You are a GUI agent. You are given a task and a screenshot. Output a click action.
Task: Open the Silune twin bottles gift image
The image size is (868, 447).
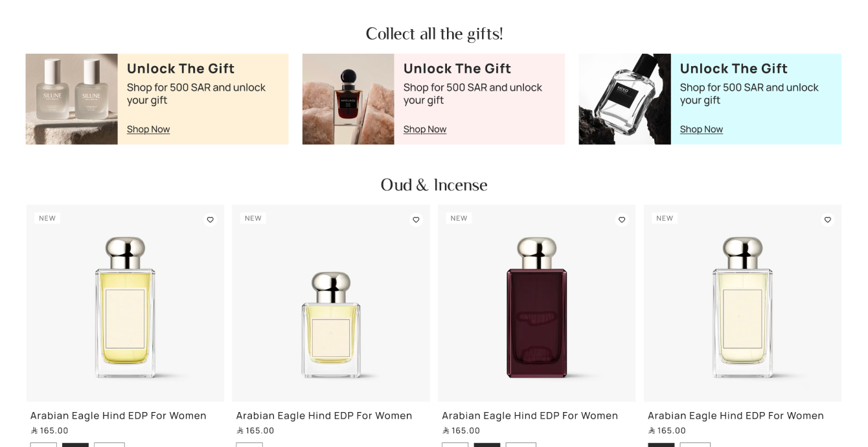(72, 99)
